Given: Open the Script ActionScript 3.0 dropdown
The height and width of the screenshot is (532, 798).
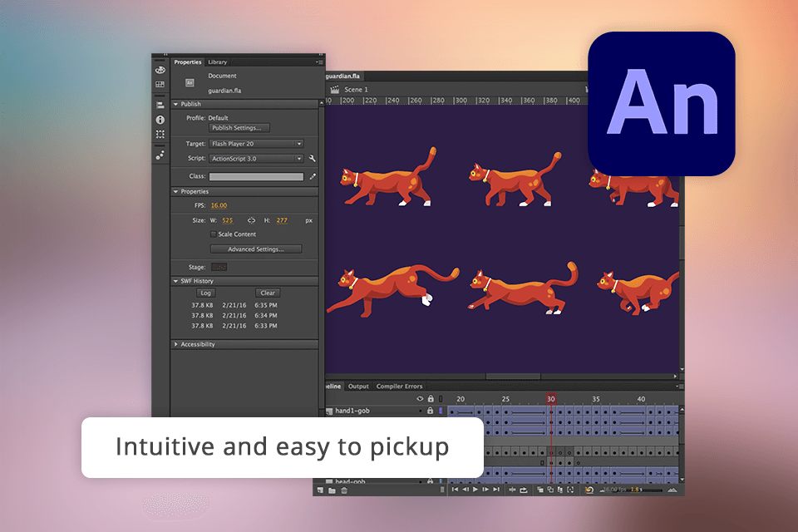Looking at the screenshot, I should 257,158.
